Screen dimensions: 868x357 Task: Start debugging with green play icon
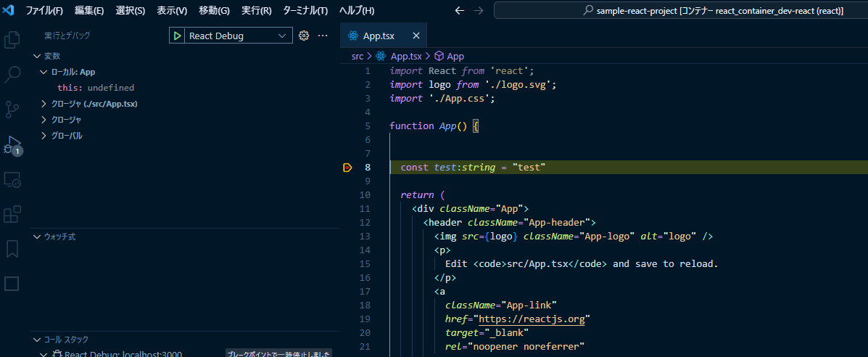pos(177,36)
